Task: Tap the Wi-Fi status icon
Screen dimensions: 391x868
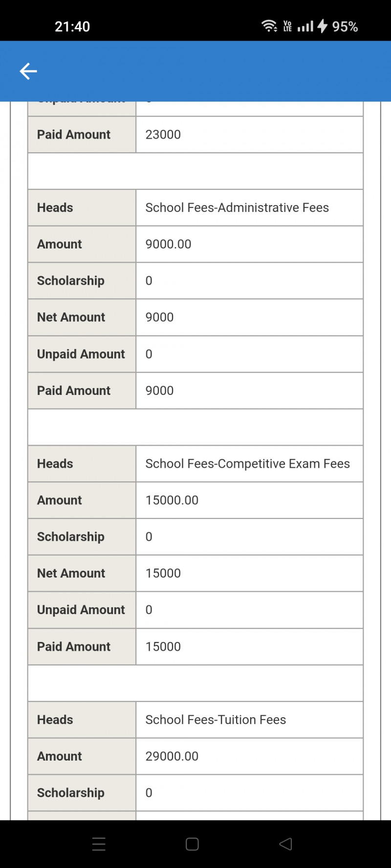Action: 269,26
